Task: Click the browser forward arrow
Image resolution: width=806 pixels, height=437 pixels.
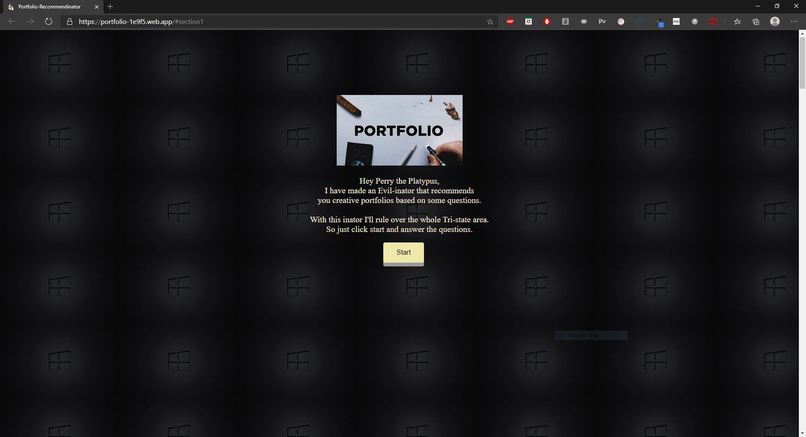Action: point(30,22)
